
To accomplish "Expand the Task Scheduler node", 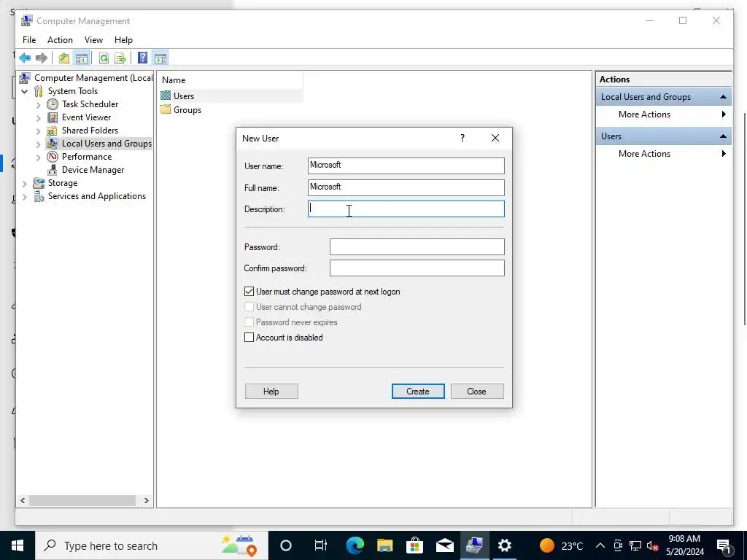I will tap(38, 104).
